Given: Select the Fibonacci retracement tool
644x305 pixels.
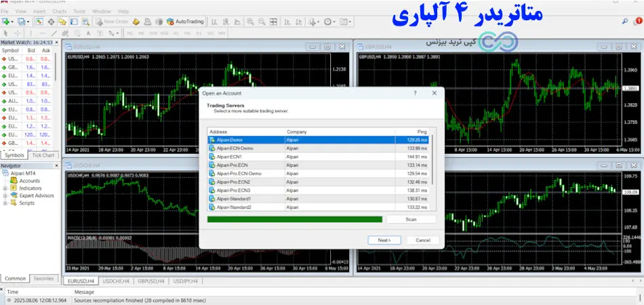Looking at the screenshot, I should (x=77, y=33).
